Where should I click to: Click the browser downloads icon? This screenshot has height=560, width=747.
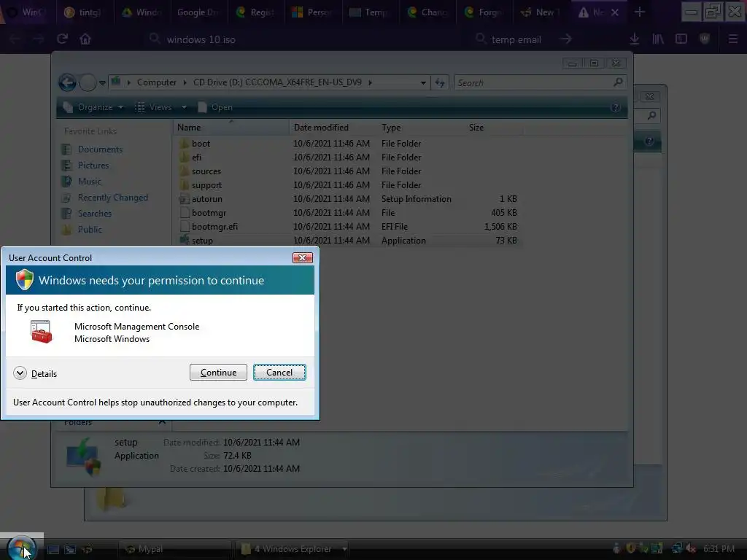pyautogui.click(x=635, y=39)
